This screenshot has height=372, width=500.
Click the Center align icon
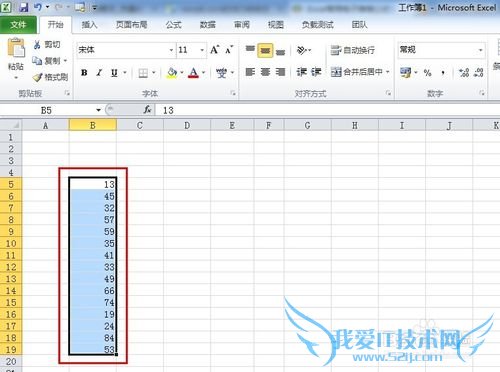(265, 72)
